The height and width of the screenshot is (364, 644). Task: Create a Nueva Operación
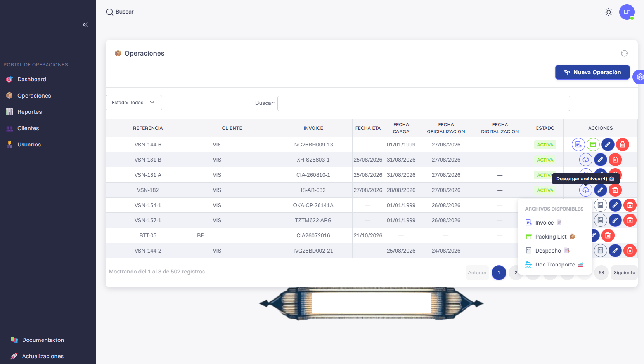click(592, 72)
